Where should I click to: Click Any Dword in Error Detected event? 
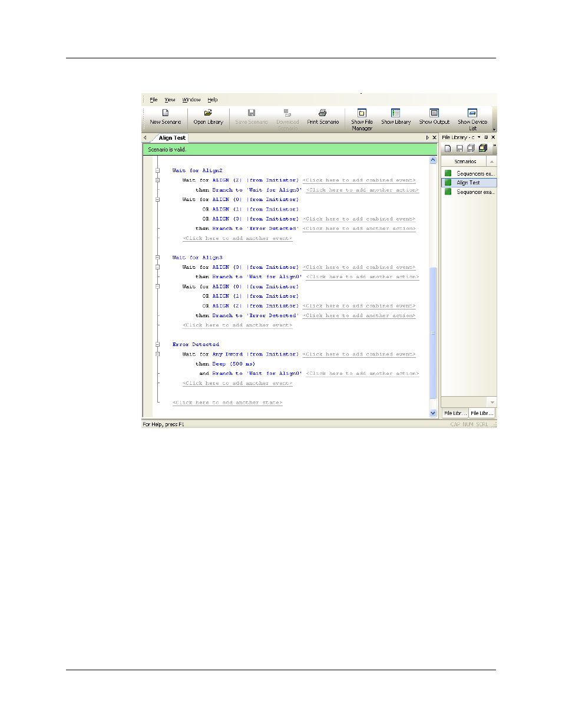click(227, 354)
